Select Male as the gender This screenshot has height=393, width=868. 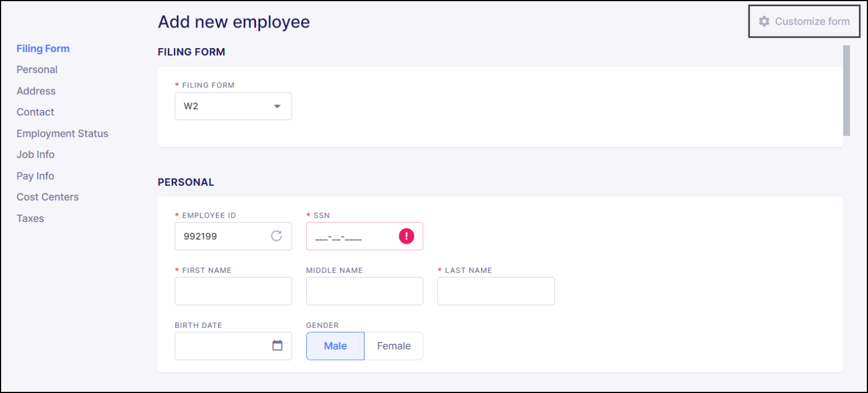335,346
